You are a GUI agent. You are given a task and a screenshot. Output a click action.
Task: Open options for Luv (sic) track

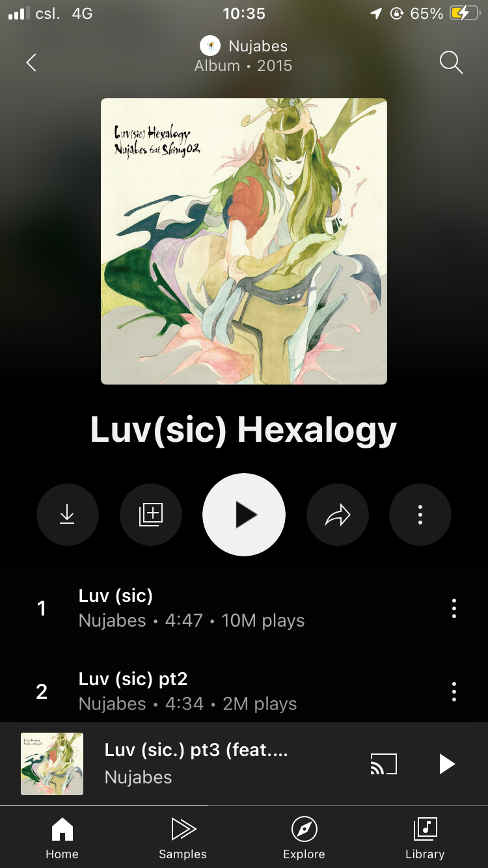[x=454, y=608]
